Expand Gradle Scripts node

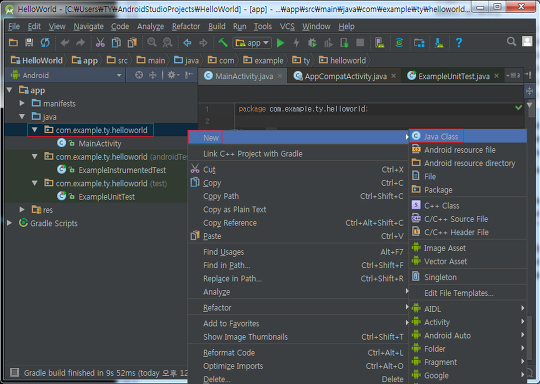[x=10, y=223]
